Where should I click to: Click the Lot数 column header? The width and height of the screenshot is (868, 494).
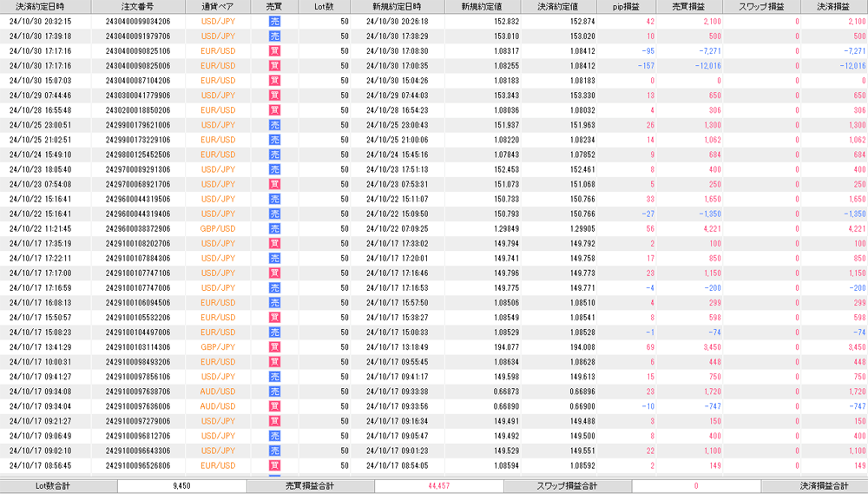coord(325,7)
